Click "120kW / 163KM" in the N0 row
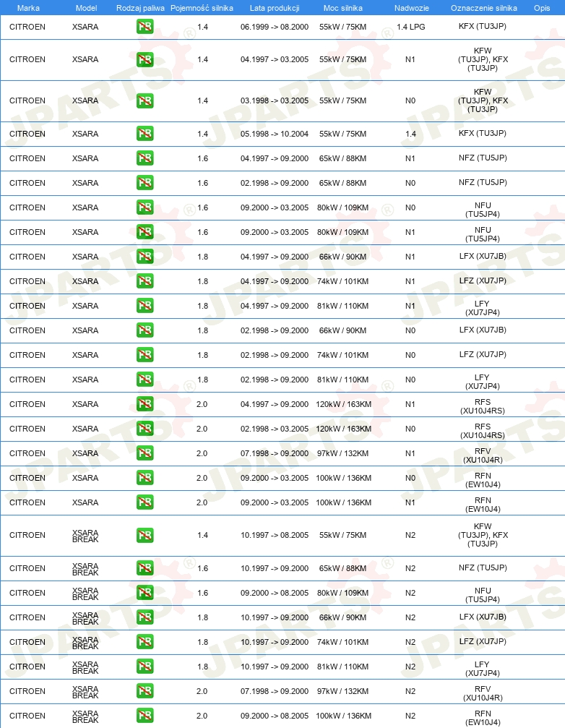Screen dimensions: 565x728 coord(344,429)
